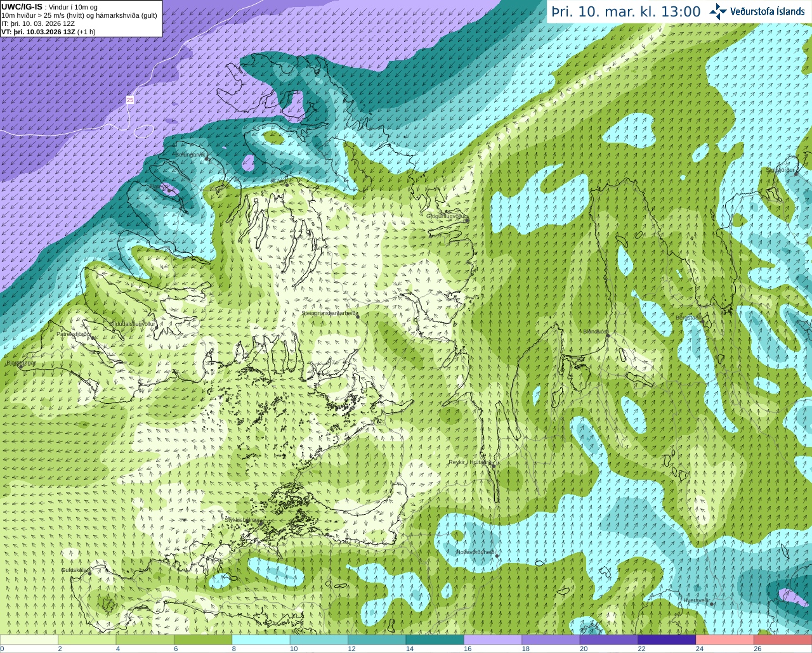Click the 'Holtavörðuheiði' place label

coord(475,552)
